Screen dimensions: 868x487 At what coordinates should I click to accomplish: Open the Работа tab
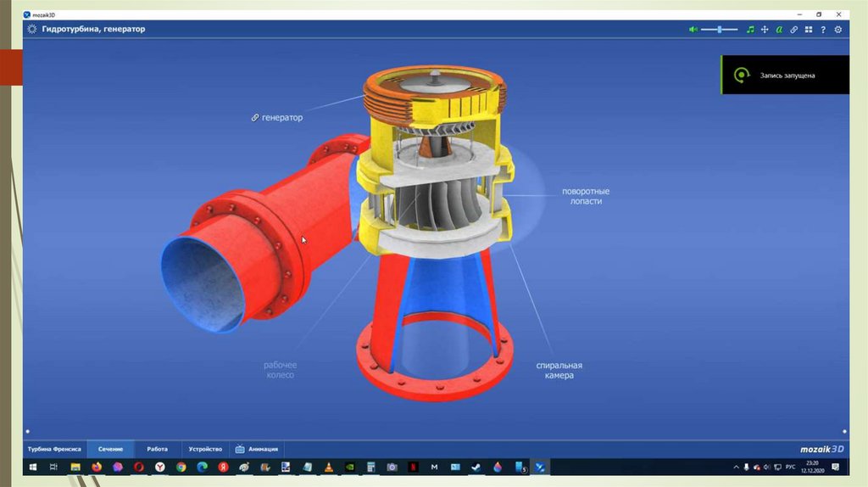[x=157, y=449]
